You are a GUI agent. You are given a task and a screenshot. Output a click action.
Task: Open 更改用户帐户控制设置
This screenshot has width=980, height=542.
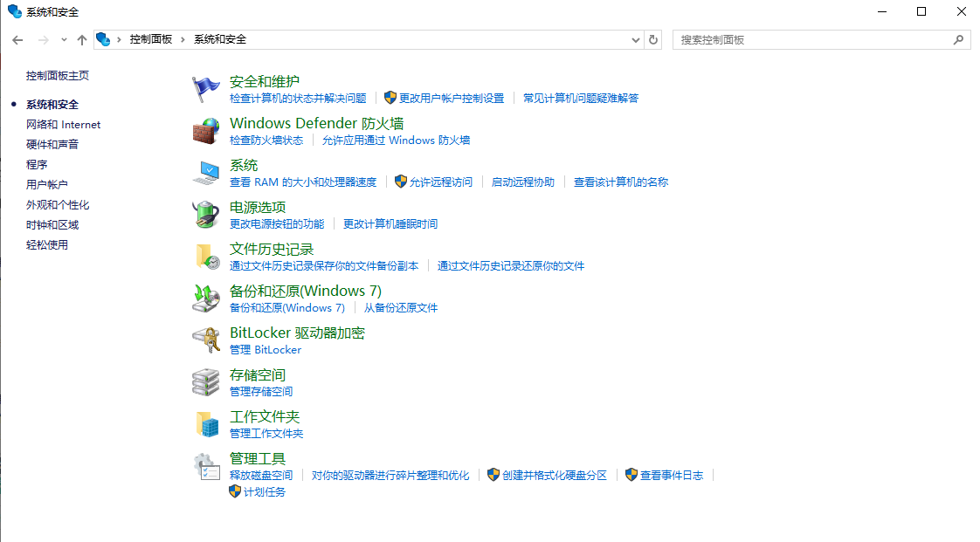[x=452, y=98]
